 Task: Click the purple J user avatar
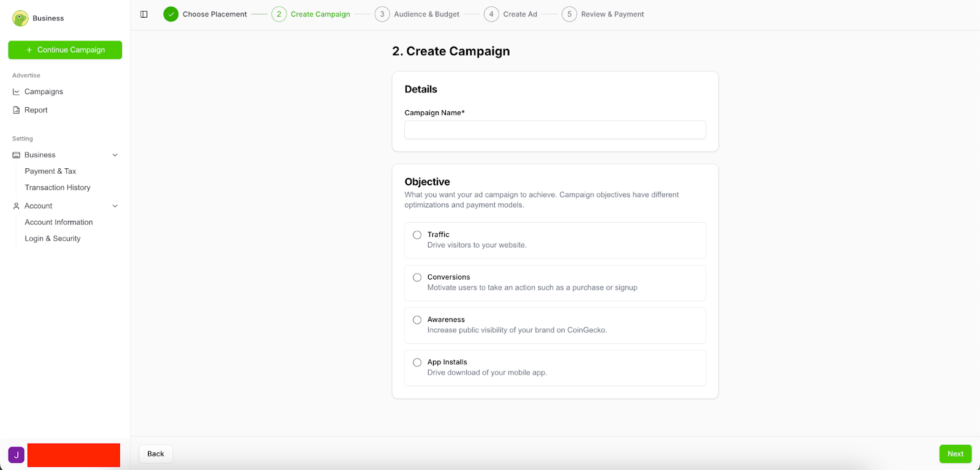coord(17,455)
